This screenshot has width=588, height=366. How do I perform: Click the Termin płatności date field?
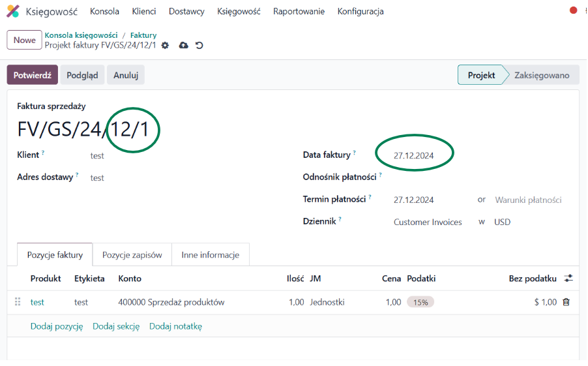[414, 200]
